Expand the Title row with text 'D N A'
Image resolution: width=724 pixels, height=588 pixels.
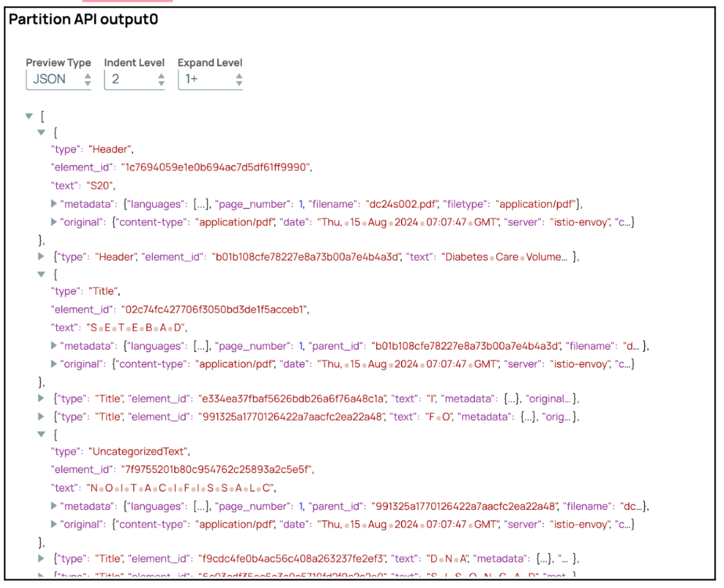(41, 558)
